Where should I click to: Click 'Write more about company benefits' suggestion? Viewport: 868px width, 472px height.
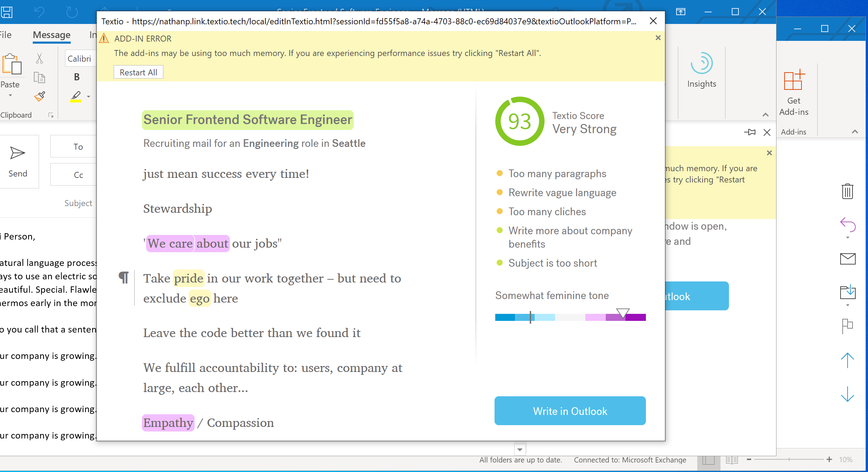570,237
